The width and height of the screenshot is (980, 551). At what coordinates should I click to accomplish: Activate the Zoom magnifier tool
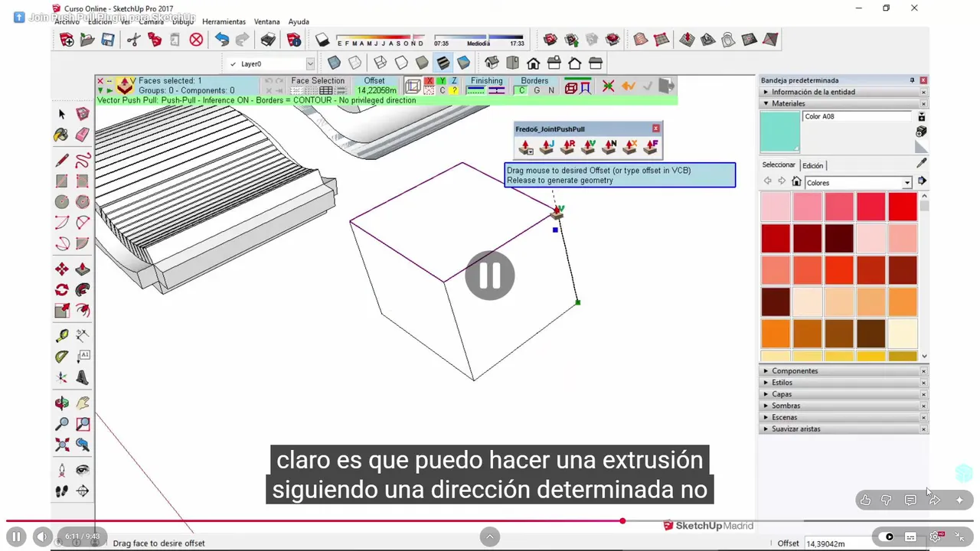tap(62, 424)
